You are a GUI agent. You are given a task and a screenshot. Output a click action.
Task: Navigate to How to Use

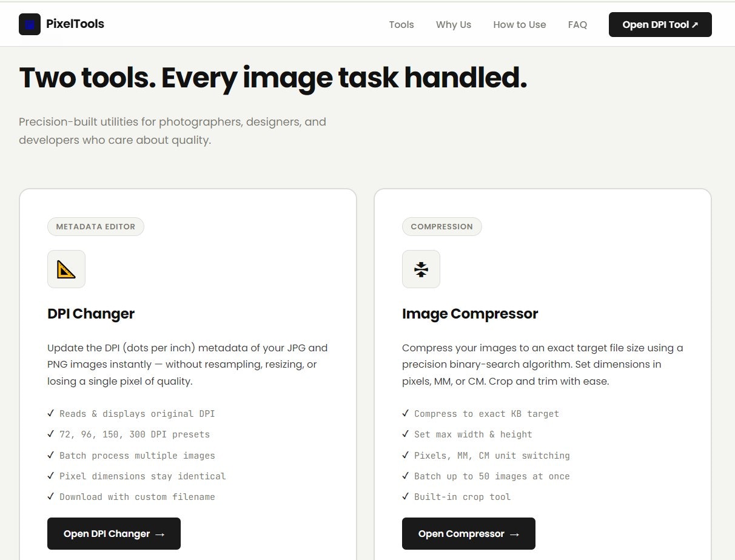click(x=519, y=24)
